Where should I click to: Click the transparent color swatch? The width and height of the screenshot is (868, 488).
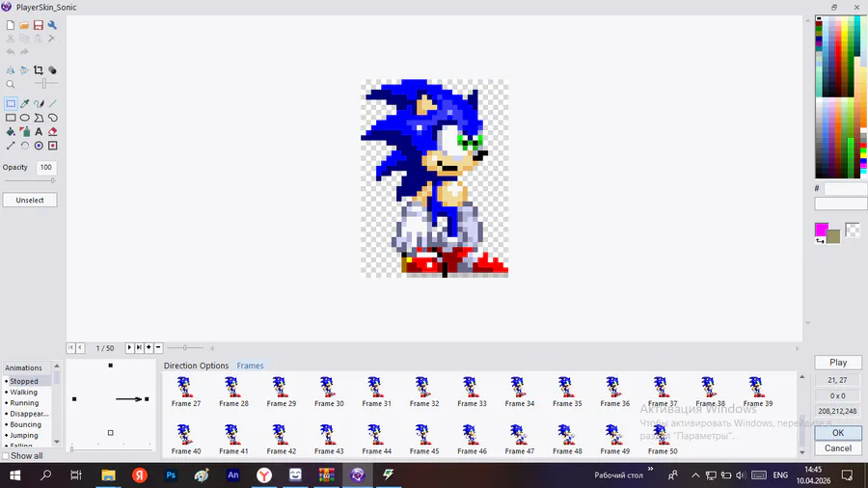[x=853, y=230]
